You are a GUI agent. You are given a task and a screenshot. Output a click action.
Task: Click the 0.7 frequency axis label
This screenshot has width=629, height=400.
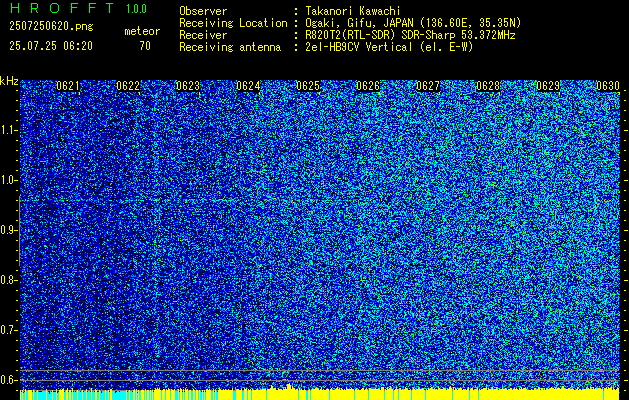[x=8, y=330]
